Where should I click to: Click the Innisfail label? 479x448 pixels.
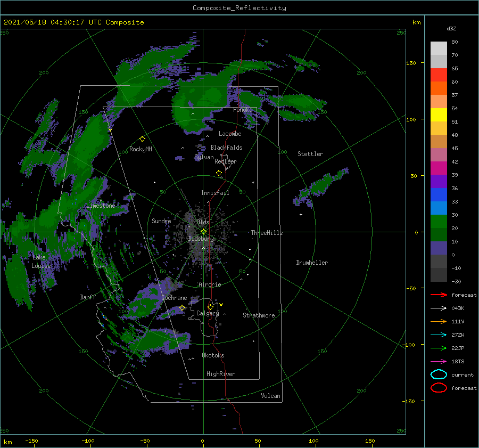215,193
